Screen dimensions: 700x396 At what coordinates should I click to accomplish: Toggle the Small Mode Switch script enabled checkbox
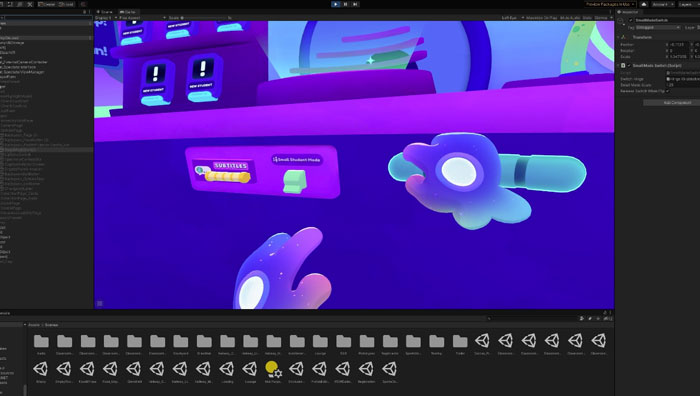pos(629,66)
